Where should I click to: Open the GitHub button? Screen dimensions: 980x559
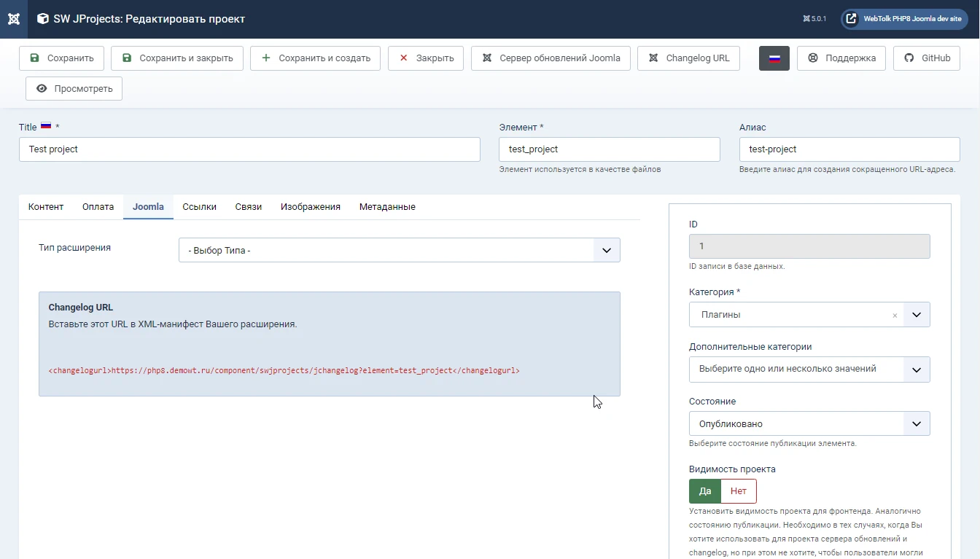[x=927, y=58]
